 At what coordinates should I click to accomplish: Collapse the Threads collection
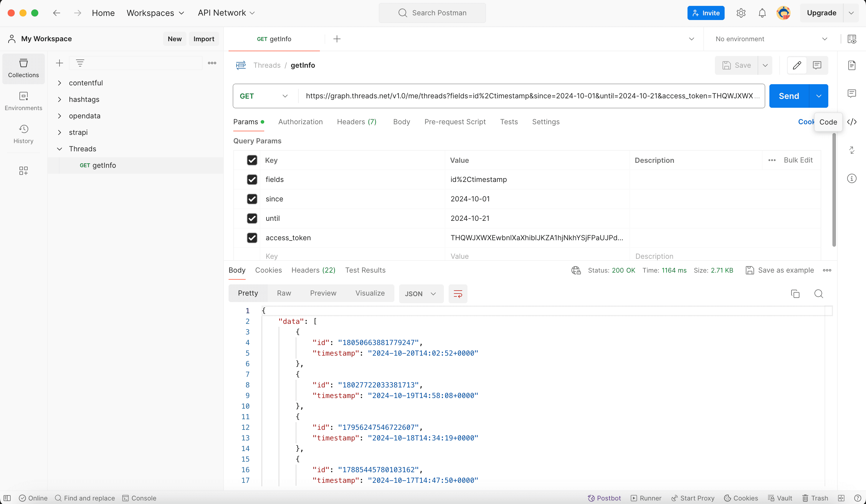tap(59, 149)
